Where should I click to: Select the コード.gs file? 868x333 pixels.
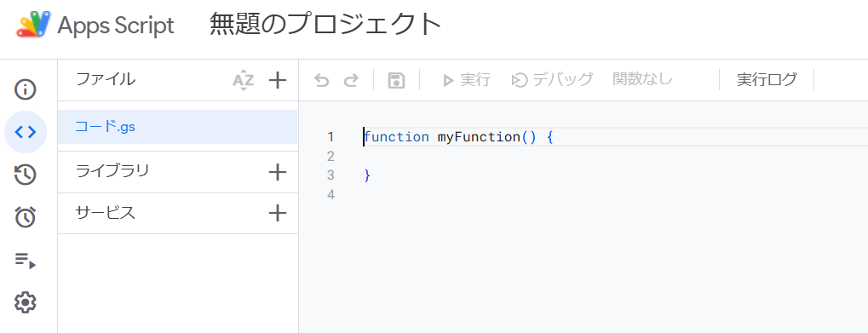pyautogui.click(x=177, y=127)
